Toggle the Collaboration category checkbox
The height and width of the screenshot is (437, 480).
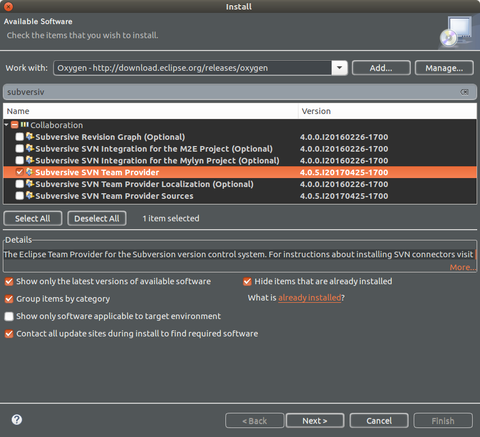(x=14, y=125)
